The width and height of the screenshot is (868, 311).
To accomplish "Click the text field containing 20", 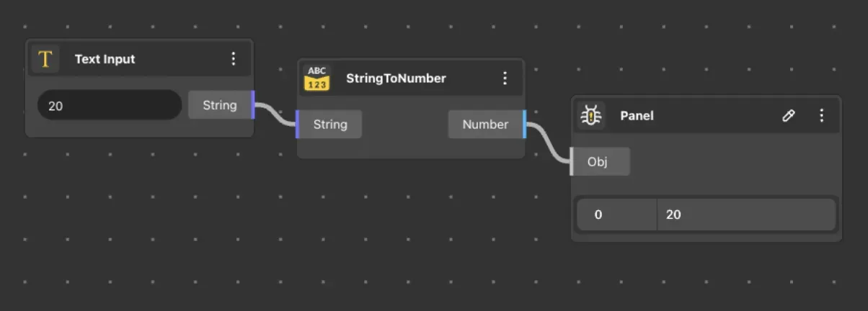I will (110, 105).
